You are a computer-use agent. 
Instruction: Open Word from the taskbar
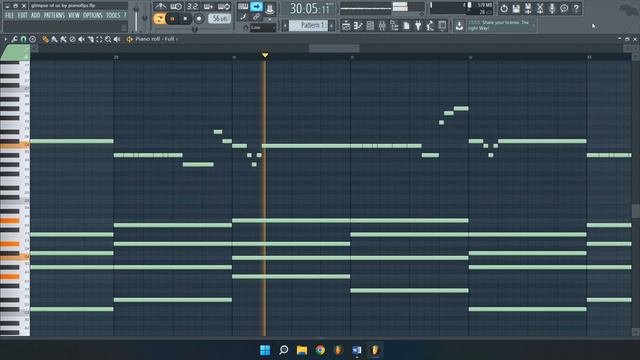357,350
